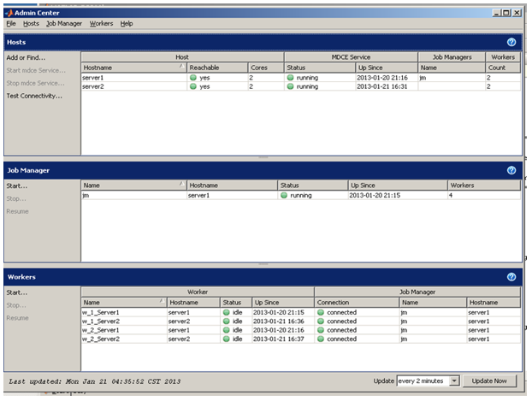Click green connected icon for w_2_Server2
The height and width of the screenshot is (401, 532).
click(321, 339)
